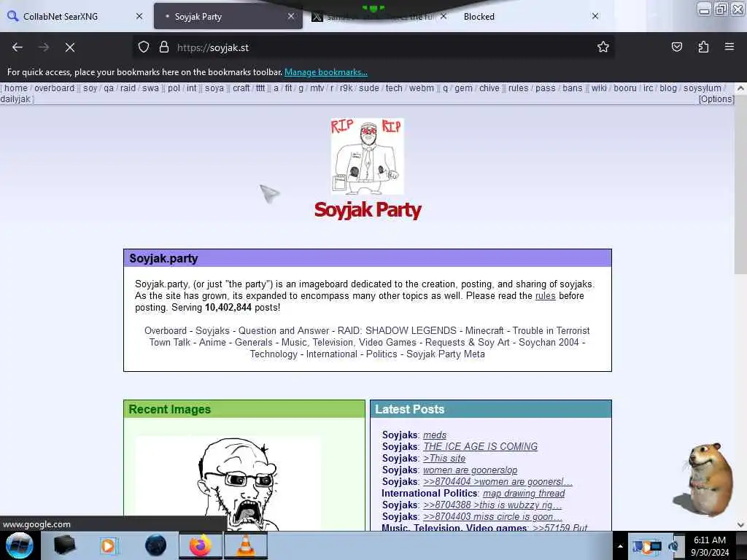Open the rules link in the description
The height and width of the screenshot is (560, 747).
coord(546,296)
